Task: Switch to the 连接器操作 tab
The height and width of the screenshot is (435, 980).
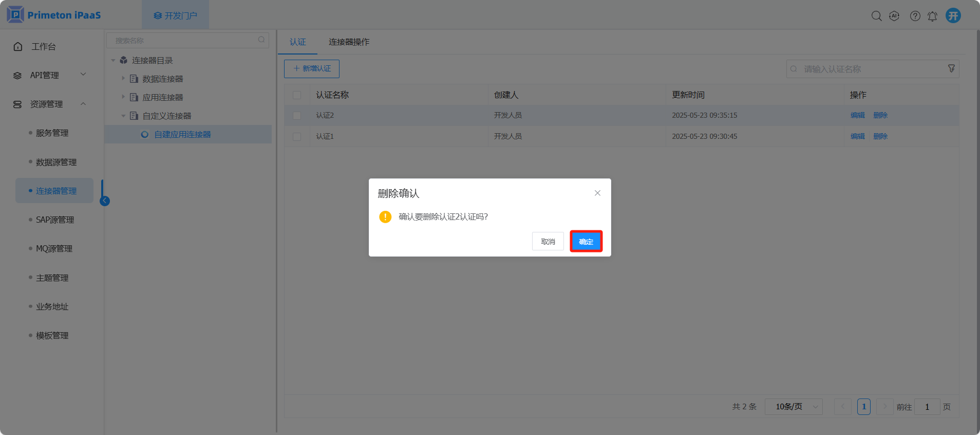Action: tap(349, 42)
